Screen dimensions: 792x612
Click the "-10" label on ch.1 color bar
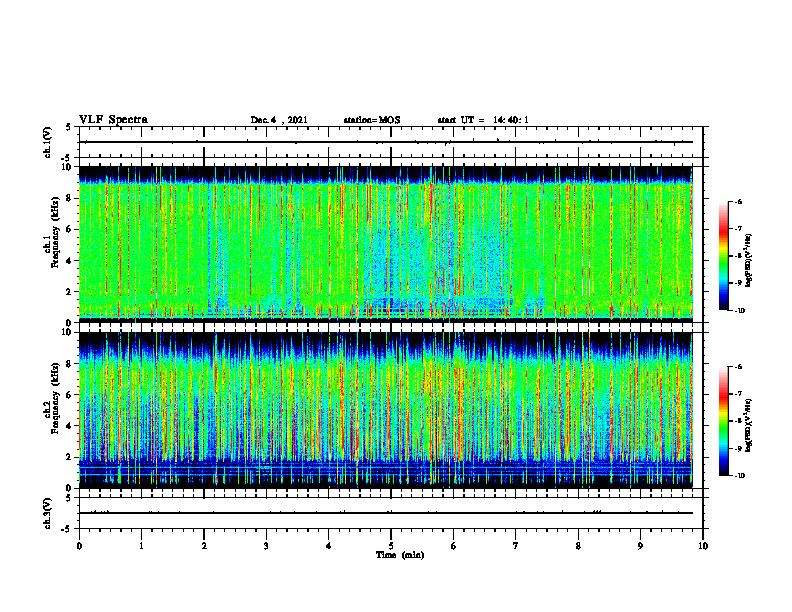coord(739,311)
